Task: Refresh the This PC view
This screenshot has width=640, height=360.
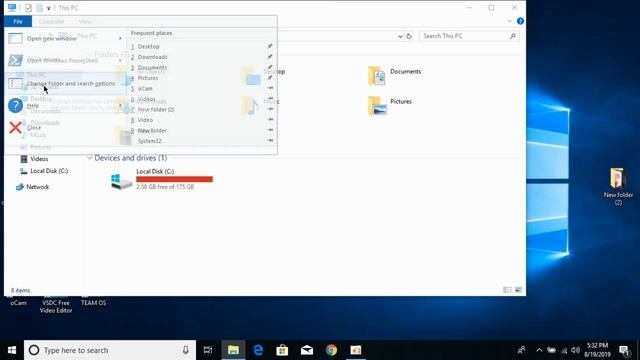Action: (x=409, y=36)
